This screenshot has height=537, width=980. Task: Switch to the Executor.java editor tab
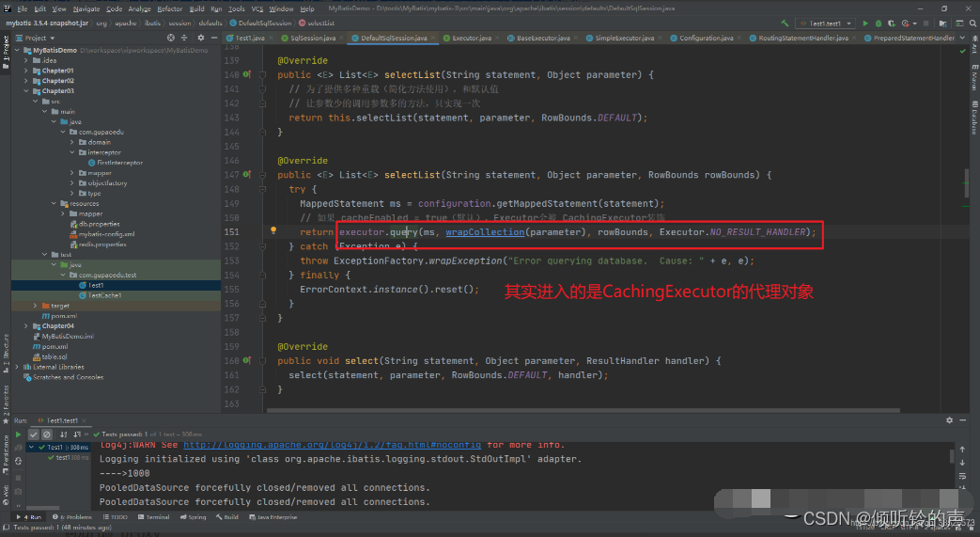point(471,38)
